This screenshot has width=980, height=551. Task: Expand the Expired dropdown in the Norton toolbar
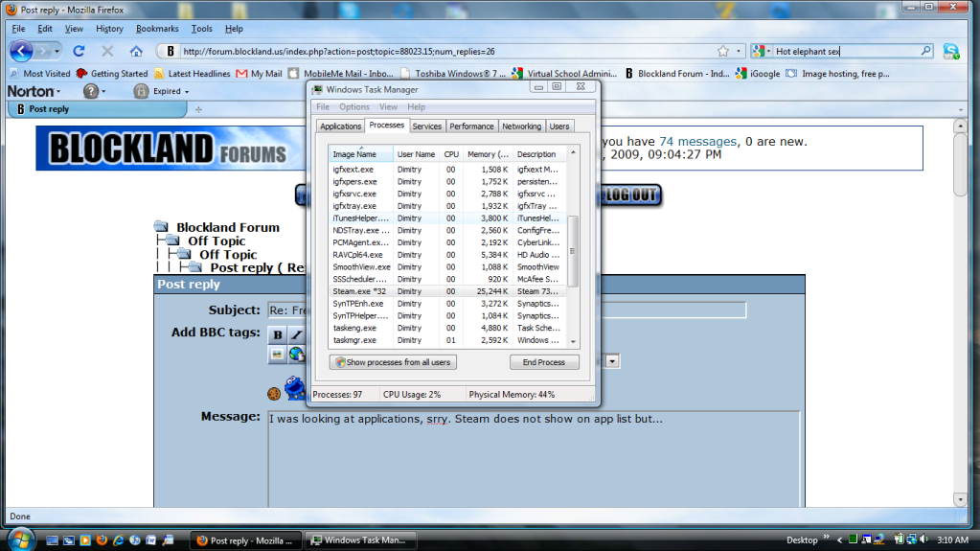click(161, 91)
